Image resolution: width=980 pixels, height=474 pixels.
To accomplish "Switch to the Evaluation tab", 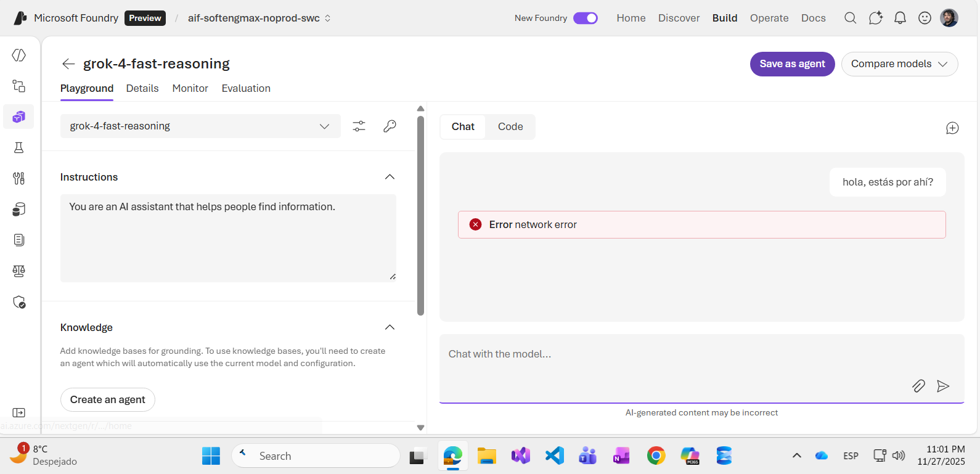I will point(246,88).
